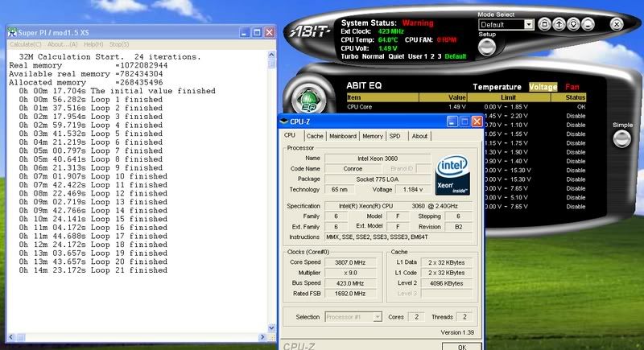Select the green Default mode label
644x350 pixels.
pos(456,56)
